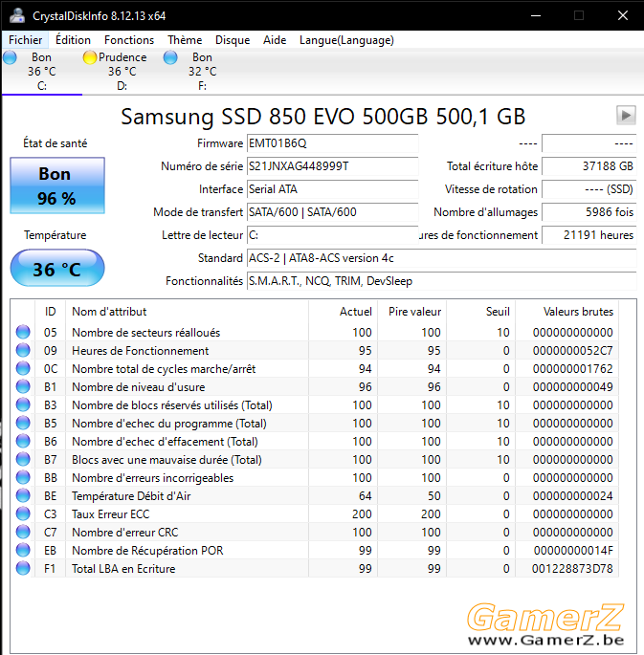Screen dimensions: 644x655
Task: Select row Heures de Fonctionnement
Action: (x=315, y=350)
